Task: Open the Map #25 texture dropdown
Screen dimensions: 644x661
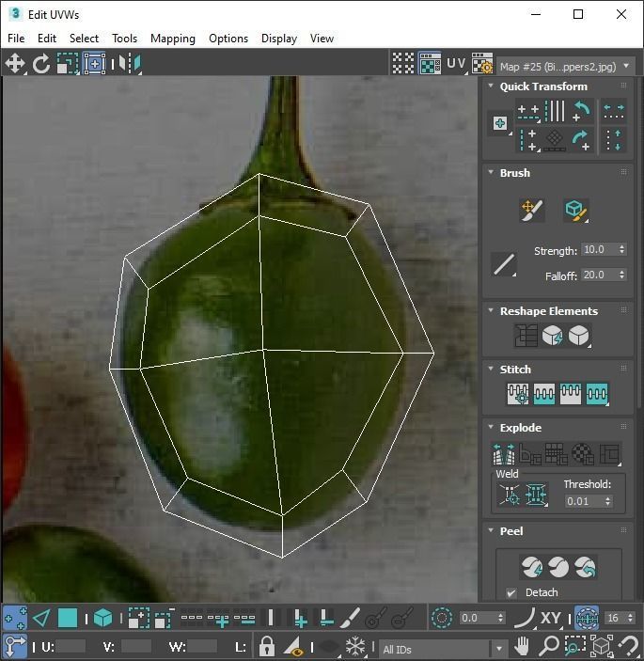Action: tap(566, 67)
